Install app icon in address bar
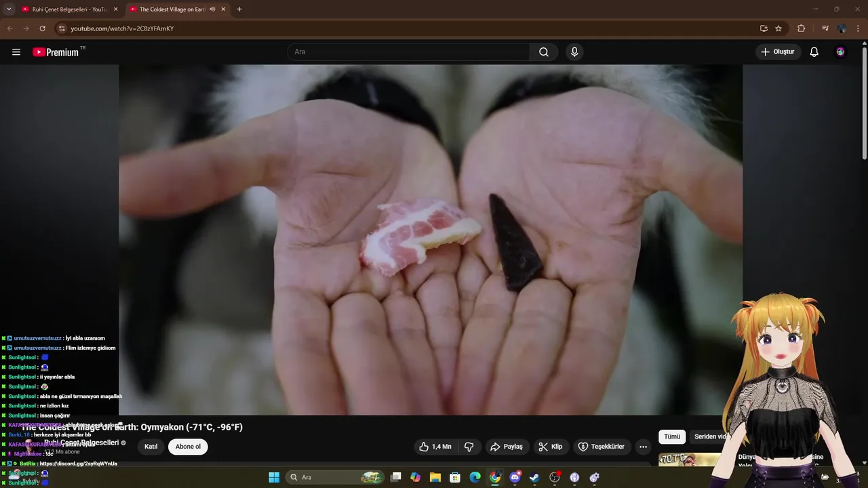The height and width of the screenshot is (488, 868). coord(764,28)
